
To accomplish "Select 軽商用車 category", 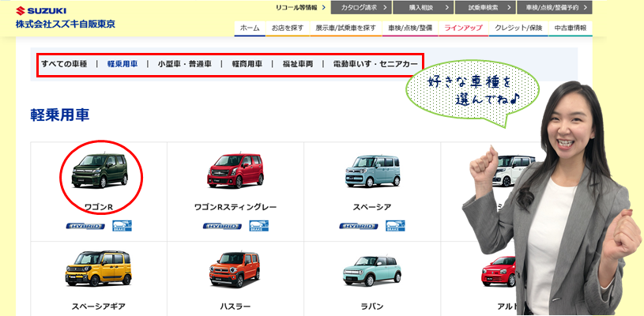I will click(x=247, y=64).
